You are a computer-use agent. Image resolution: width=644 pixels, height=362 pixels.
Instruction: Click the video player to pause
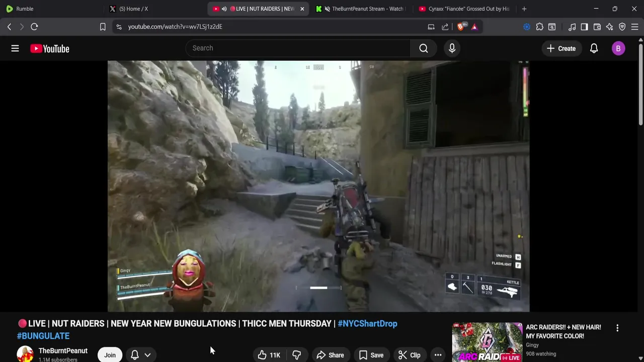(318, 186)
